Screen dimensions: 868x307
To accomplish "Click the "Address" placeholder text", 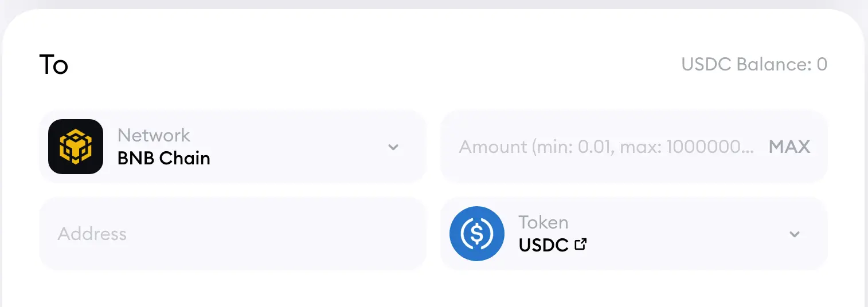I will pyautogui.click(x=92, y=234).
